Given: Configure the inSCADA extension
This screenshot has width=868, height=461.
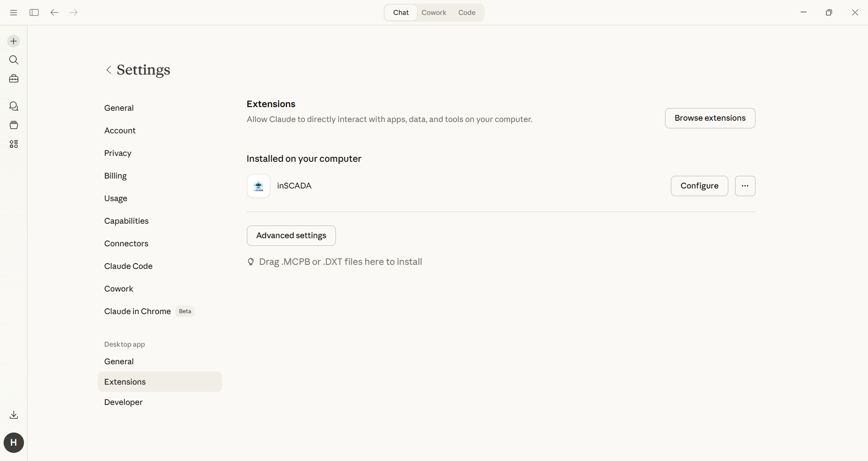Looking at the screenshot, I should coord(699,186).
